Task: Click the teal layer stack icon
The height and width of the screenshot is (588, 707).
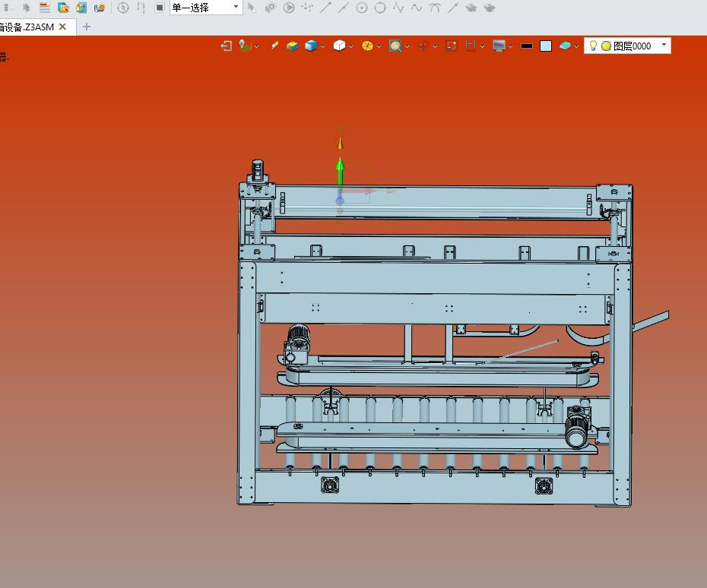Action: click(566, 46)
